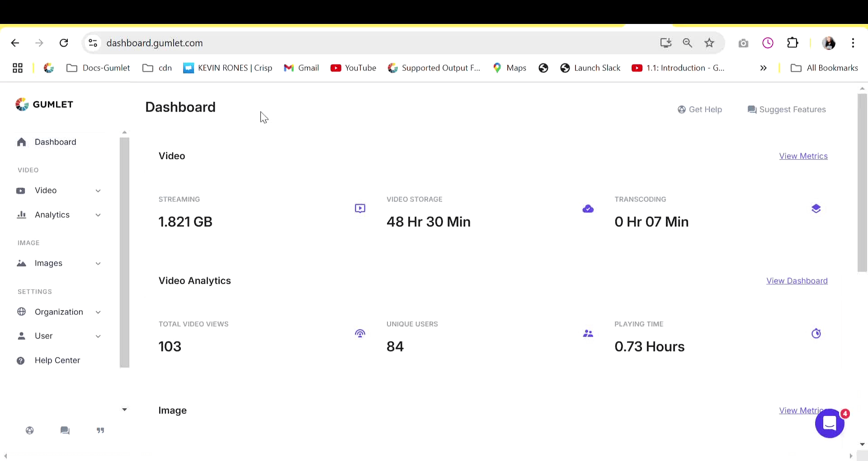Open View Metrics in Video section
This screenshot has height=461, width=868.
[x=803, y=156]
